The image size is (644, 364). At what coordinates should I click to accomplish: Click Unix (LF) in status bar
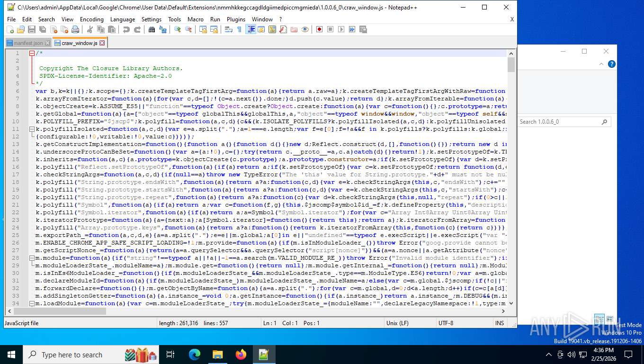398,323
